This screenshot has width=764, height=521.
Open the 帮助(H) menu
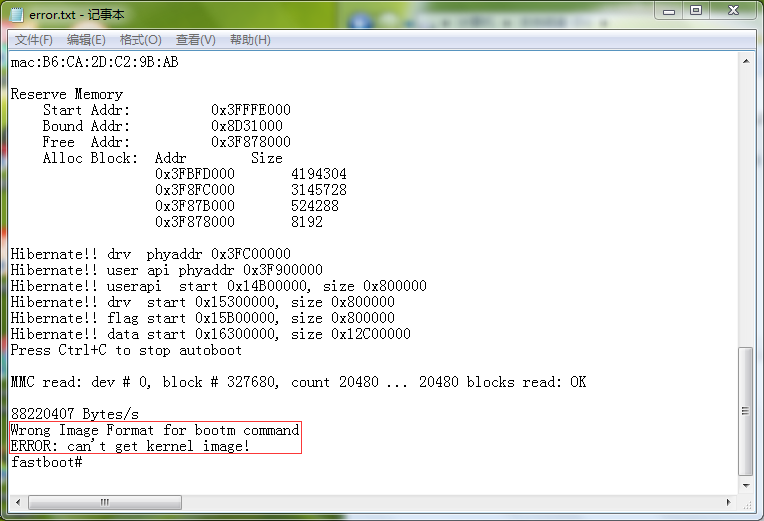[250, 40]
